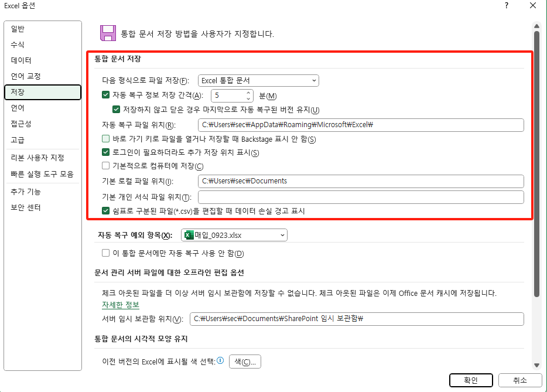
Task: Close the Excel 옵션 dialog
Action: 533,6
